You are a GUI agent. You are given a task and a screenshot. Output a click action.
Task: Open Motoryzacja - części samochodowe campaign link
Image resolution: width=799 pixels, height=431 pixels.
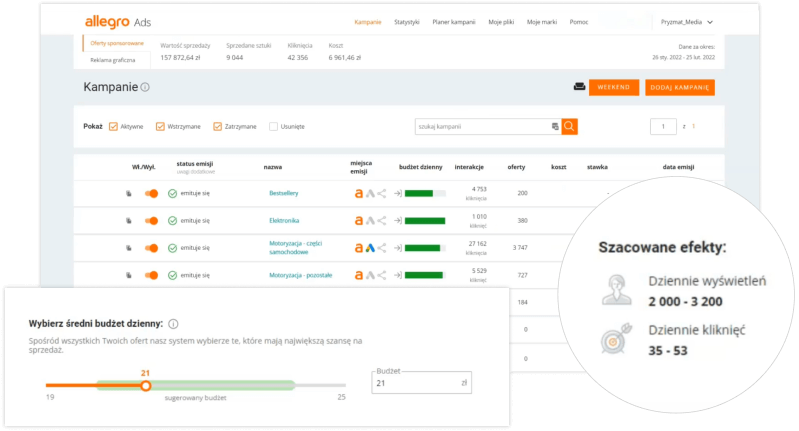click(x=296, y=248)
